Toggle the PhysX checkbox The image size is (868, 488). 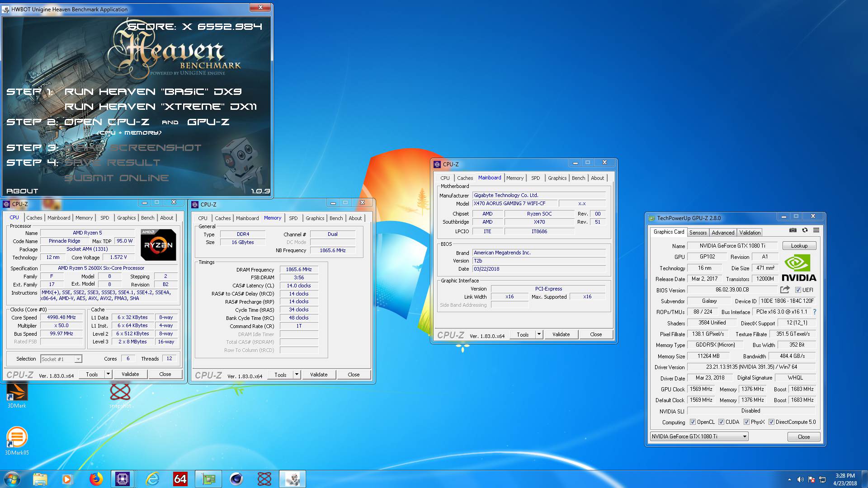click(746, 422)
